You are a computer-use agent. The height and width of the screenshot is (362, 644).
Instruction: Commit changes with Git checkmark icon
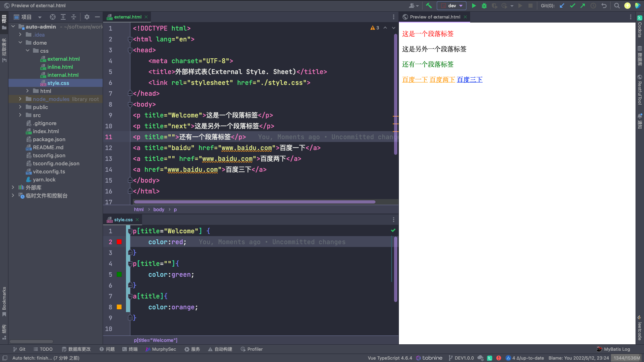(572, 6)
